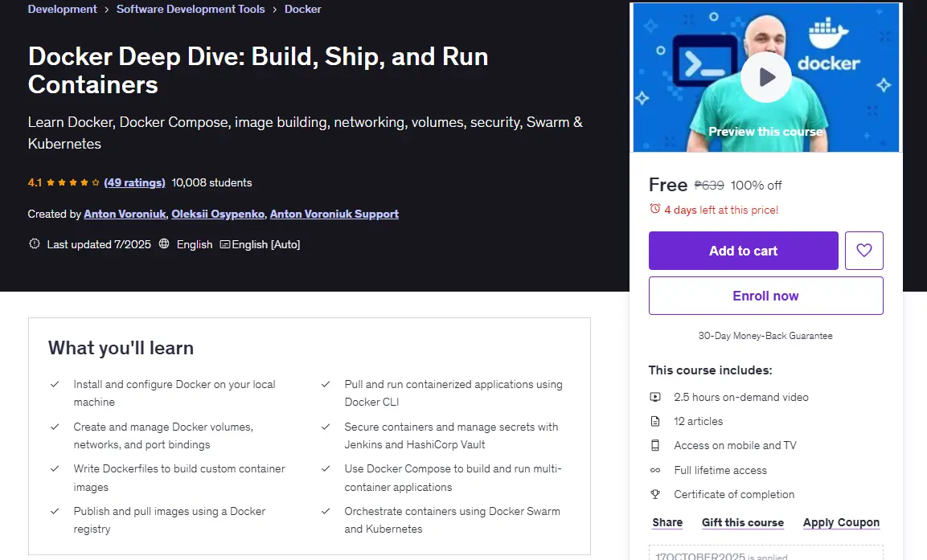The height and width of the screenshot is (560, 927).
Task: Click checkmark beside Write Dockerfiles item
Action: 55,469
